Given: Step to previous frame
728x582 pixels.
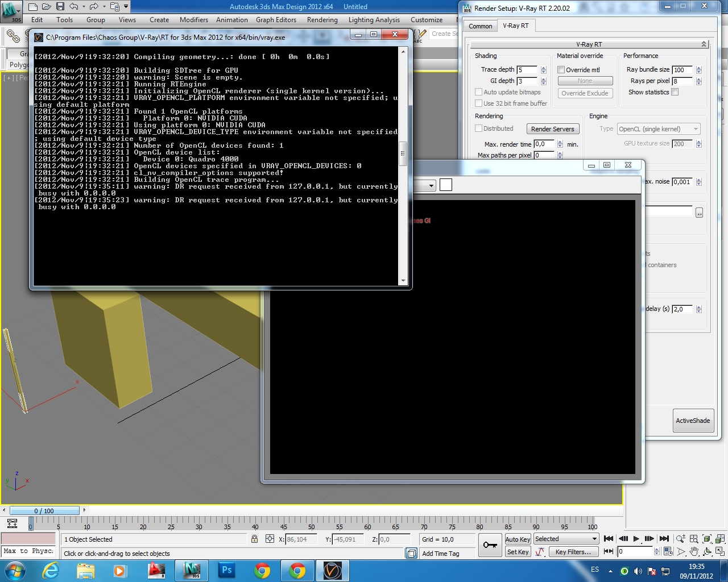Looking at the screenshot, I should (623, 539).
